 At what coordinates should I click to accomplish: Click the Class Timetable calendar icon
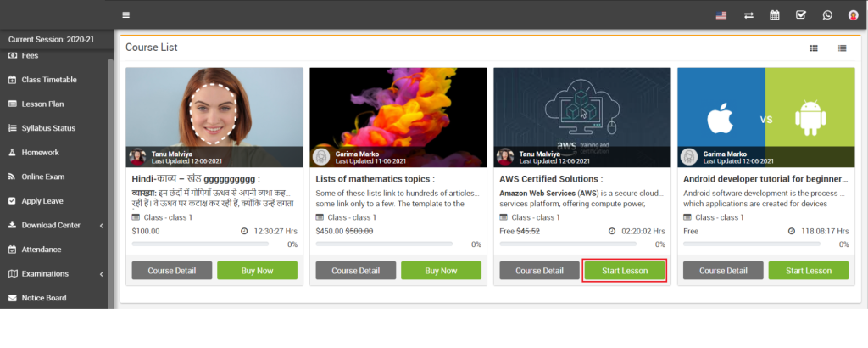(12, 80)
